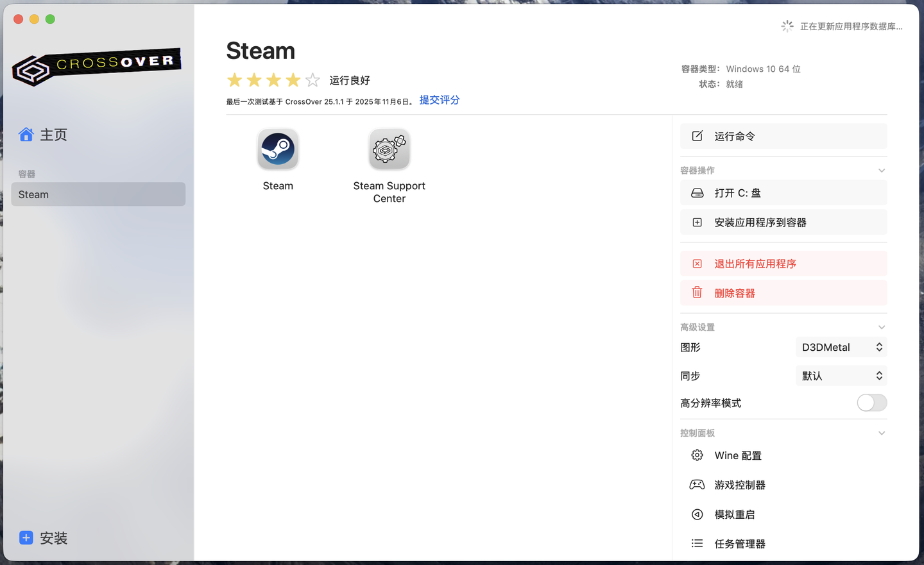Click the Run Command button

click(783, 136)
